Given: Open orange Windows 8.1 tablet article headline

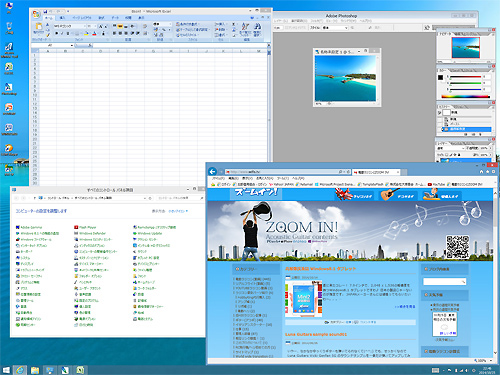Looking at the screenshot, I should pyautogui.click(x=320, y=269).
